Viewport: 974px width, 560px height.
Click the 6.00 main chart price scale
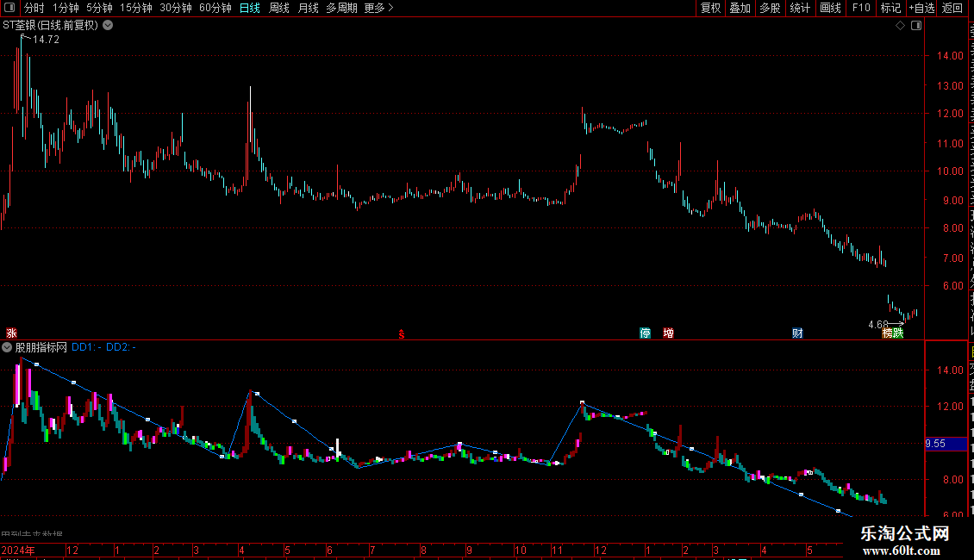pos(952,286)
